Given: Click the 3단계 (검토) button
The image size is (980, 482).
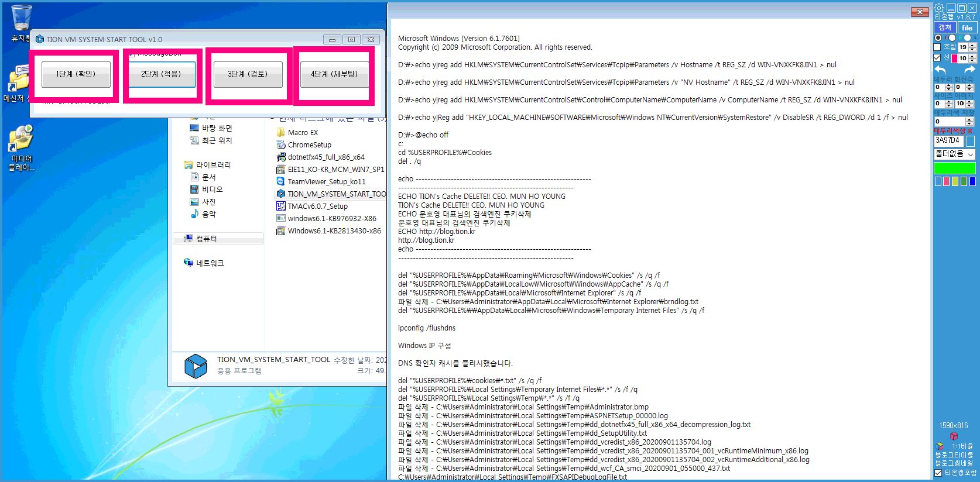Looking at the screenshot, I should [x=248, y=74].
